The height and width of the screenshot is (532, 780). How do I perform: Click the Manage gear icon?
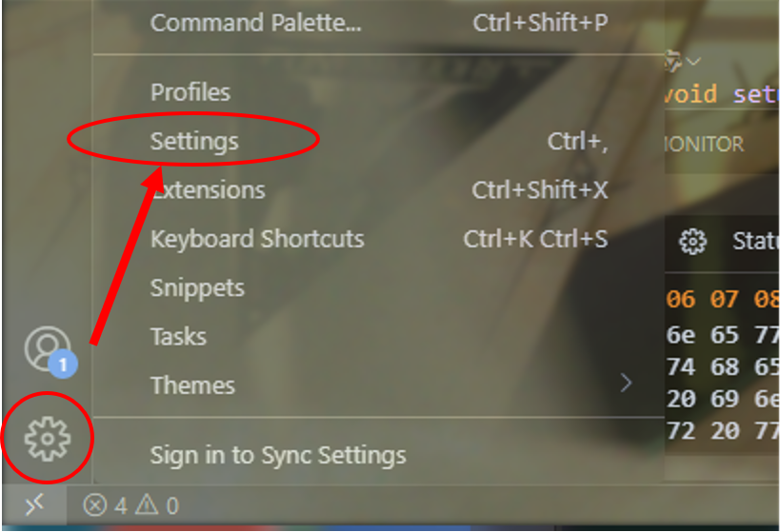pos(47,440)
